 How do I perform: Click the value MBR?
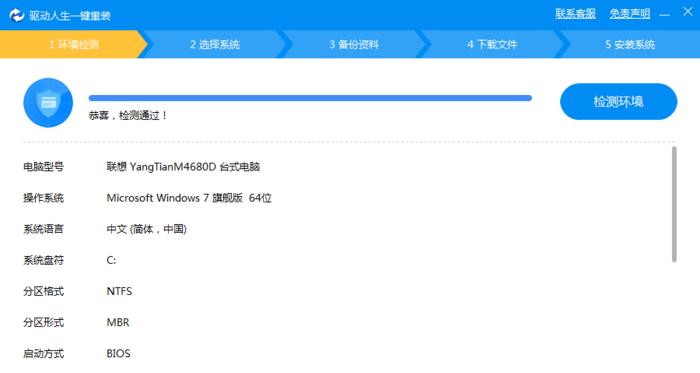pos(118,323)
